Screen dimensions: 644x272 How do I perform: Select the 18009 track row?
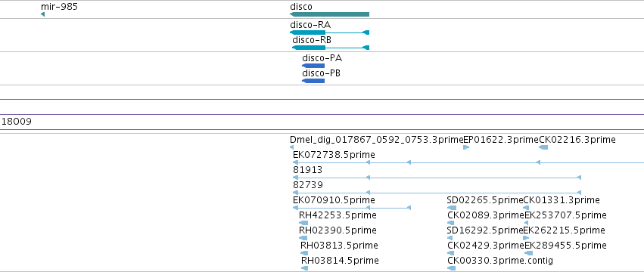pos(322,122)
